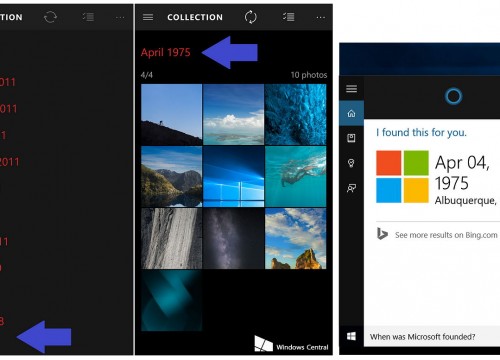Viewport: 500px width, 360px height.
Task: Open more options ellipsis in middle Collection window
Action: [x=321, y=17]
